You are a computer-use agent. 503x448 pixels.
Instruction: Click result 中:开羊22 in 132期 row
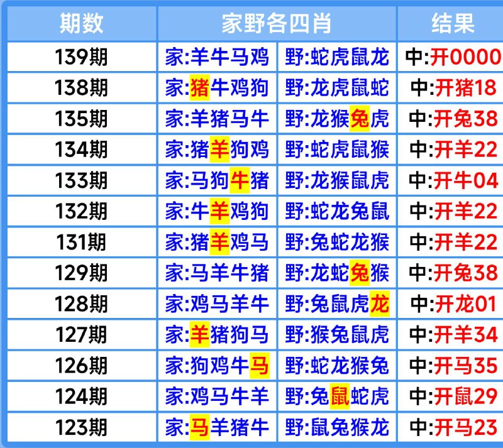click(450, 211)
